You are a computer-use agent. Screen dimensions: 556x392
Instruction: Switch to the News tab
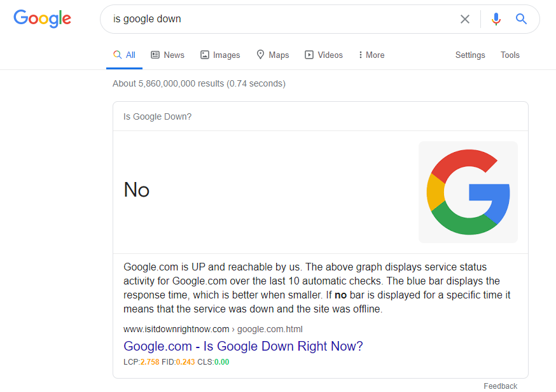pos(168,55)
